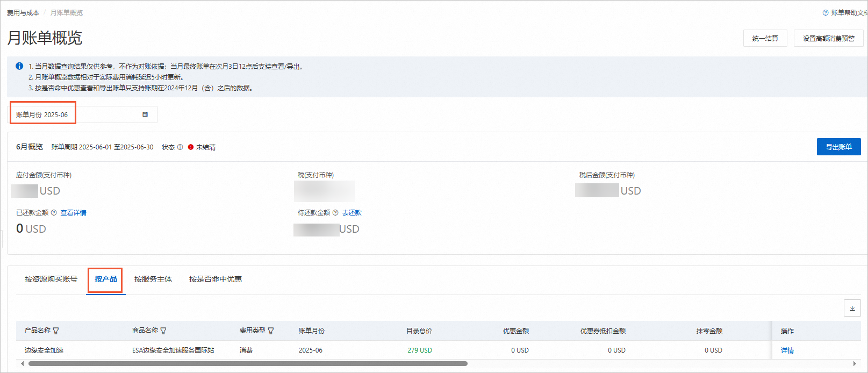Click the help icon beside 已还款金额
Screen dimensions: 868x373
[54, 213]
